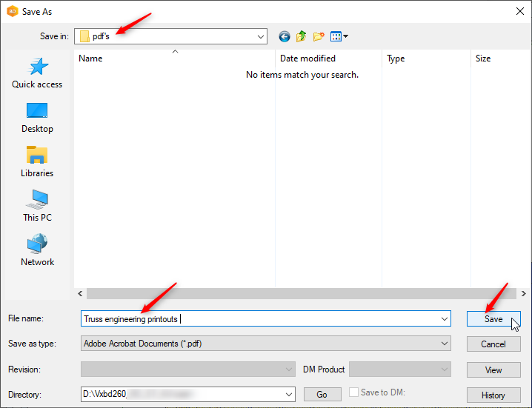The height and width of the screenshot is (408, 532).
Task: Click the pdf's folder icon in Save in
Action: click(84, 36)
